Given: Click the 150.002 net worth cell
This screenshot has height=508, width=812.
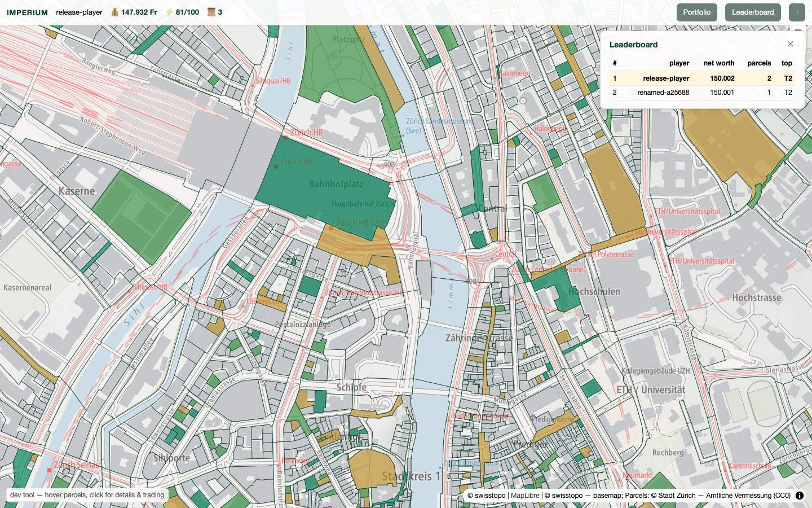Looking at the screenshot, I should coord(722,78).
